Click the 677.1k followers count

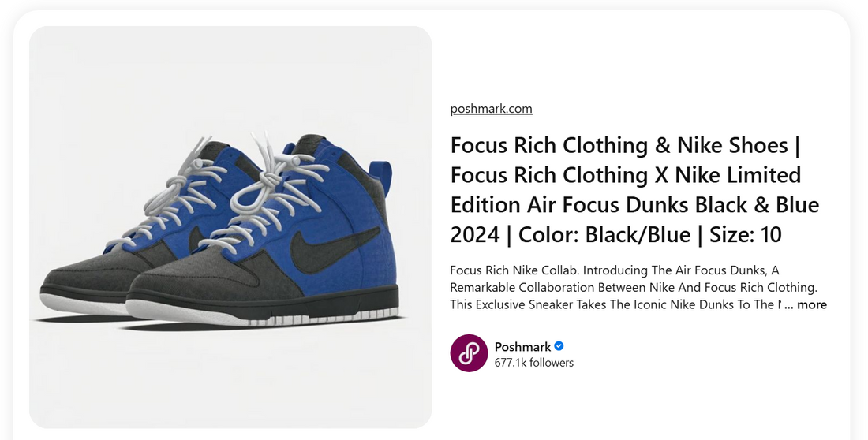(x=533, y=363)
